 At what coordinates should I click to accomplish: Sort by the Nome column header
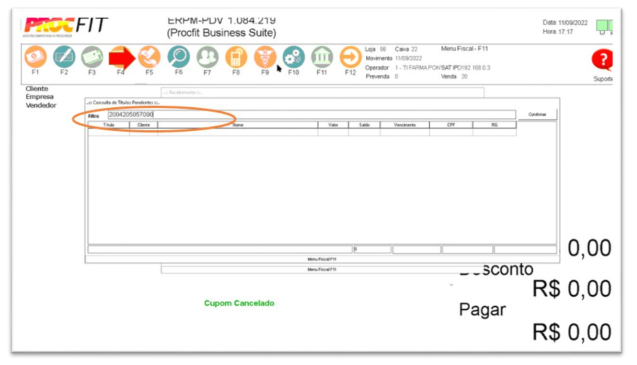coord(238,125)
